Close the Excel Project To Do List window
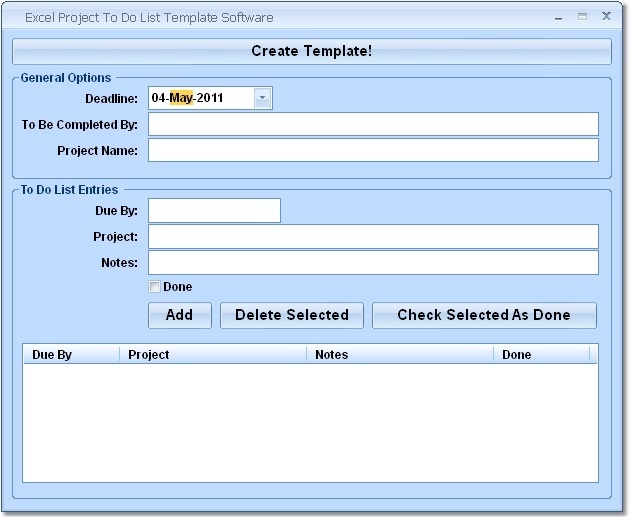 [606, 16]
